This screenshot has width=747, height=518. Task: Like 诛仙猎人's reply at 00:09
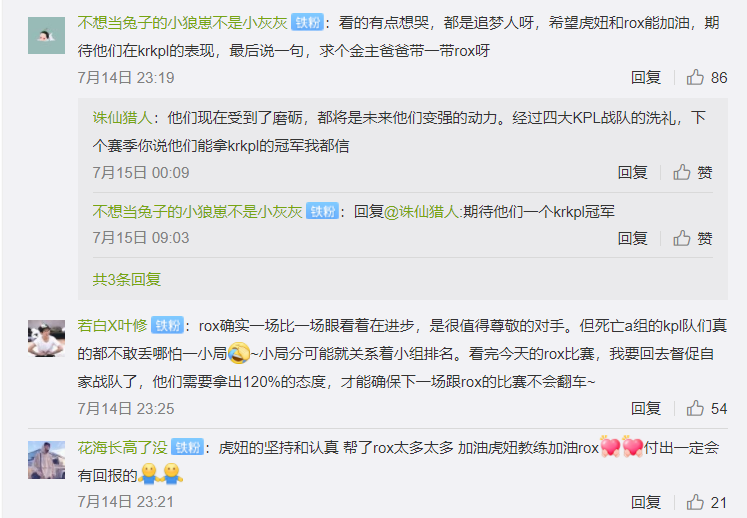pyautogui.click(x=693, y=172)
